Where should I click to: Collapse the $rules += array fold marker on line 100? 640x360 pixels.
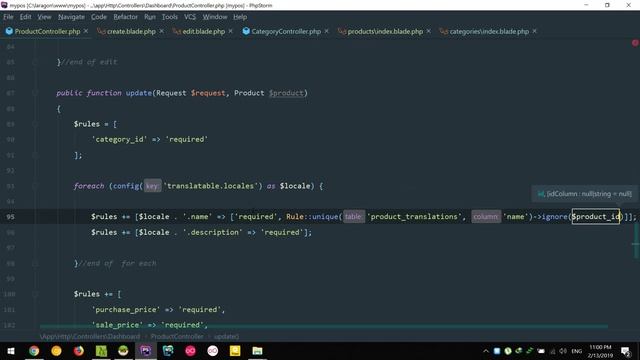tap(35, 294)
